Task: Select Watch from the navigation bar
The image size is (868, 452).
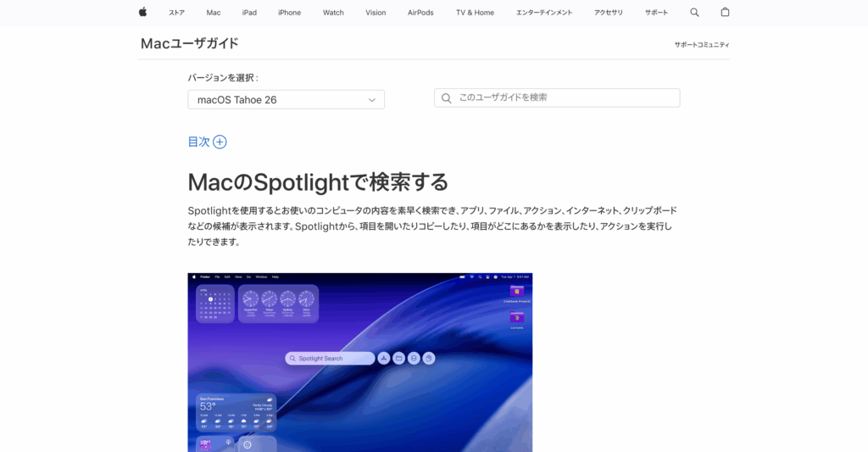Action: 333,13
